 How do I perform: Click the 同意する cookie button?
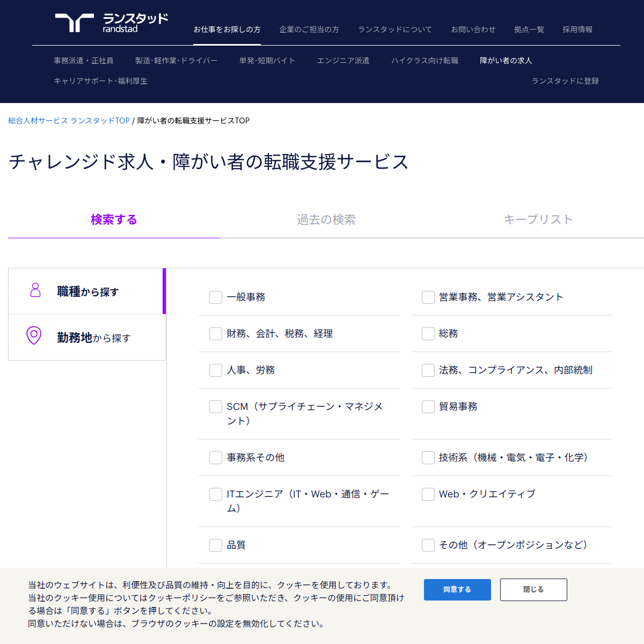457,590
